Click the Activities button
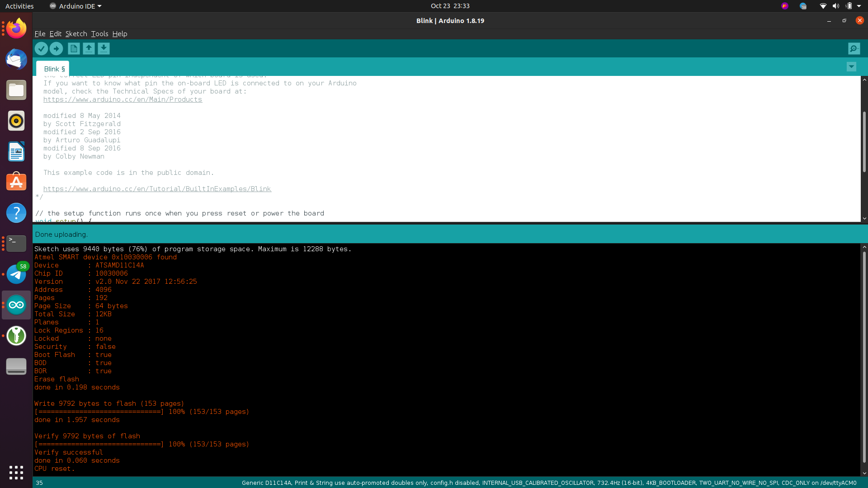Image resolution: width=868 pixels, height=488 pixels. pos(19,6)
